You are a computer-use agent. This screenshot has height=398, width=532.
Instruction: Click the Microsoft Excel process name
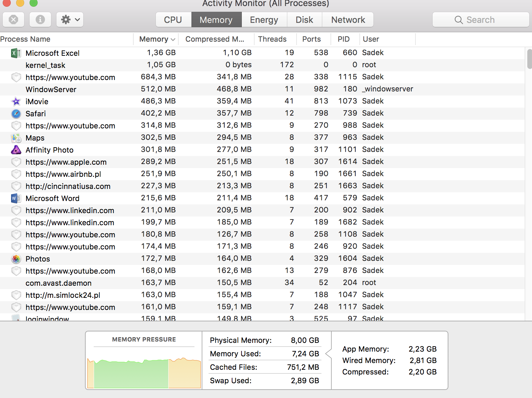52,53
